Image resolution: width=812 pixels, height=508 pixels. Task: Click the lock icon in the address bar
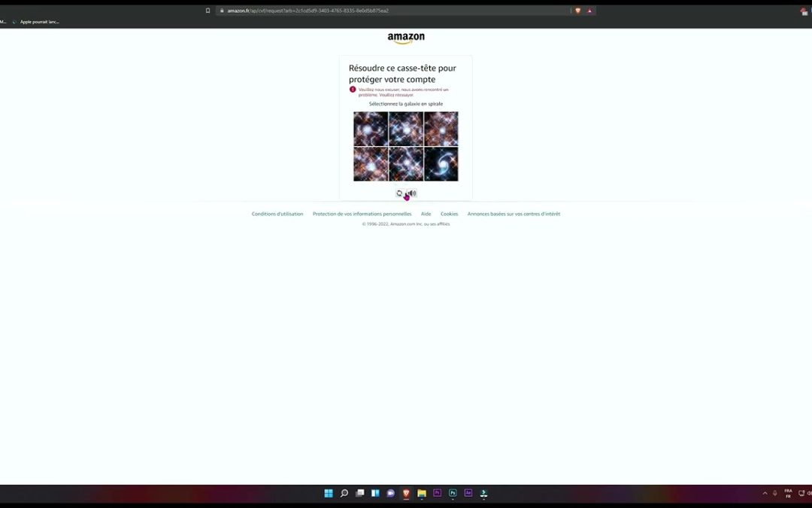pos(222,11)
